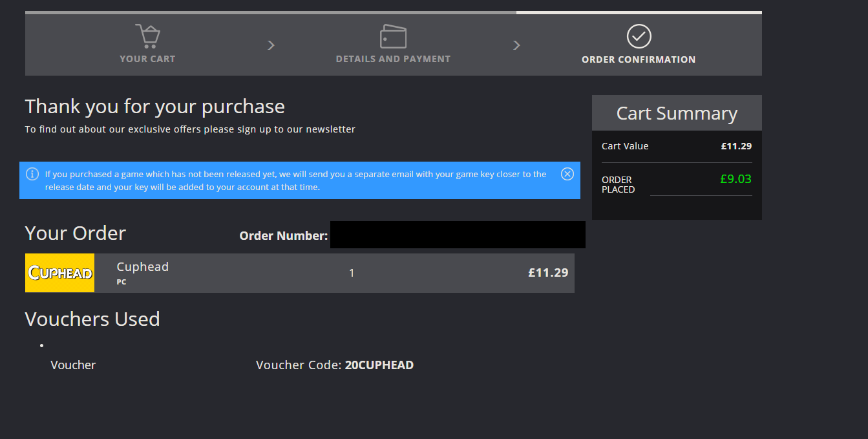The width and height of the screenshot is (868, 439).
Task: Click the 20CUPHEAD voucher code
Action: (x=379, y=365)
